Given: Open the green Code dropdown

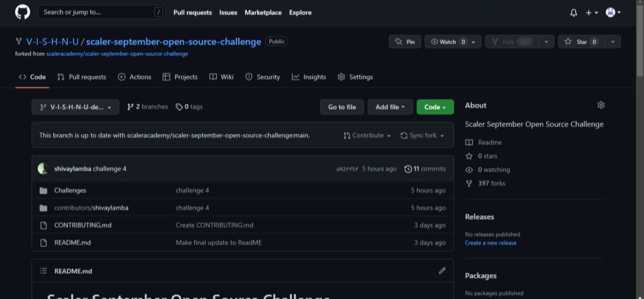Looking at the screenshot, I should point(435,107).
